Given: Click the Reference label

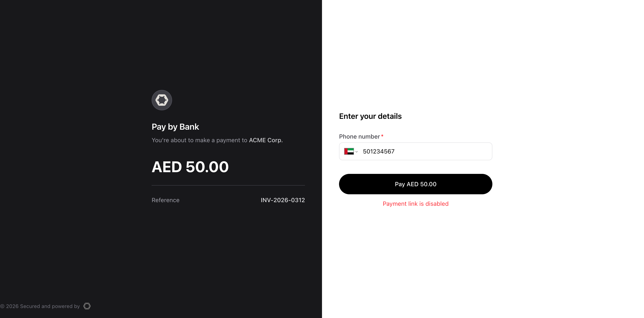Looking at the screenshot, I should coord(165,200).
